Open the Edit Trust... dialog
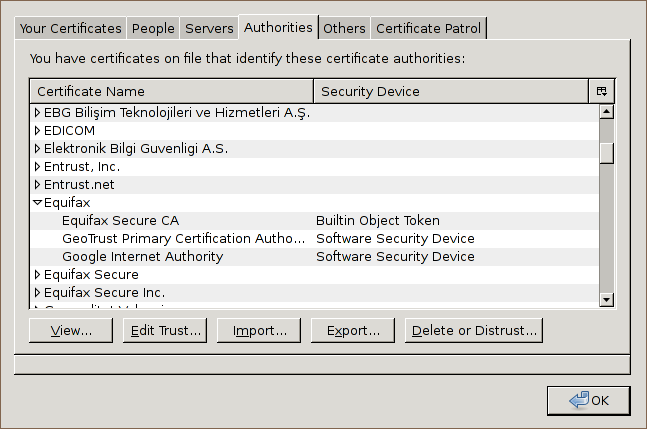Image resolution: width=647 pixels, height=429 pixels. point(165,330)
